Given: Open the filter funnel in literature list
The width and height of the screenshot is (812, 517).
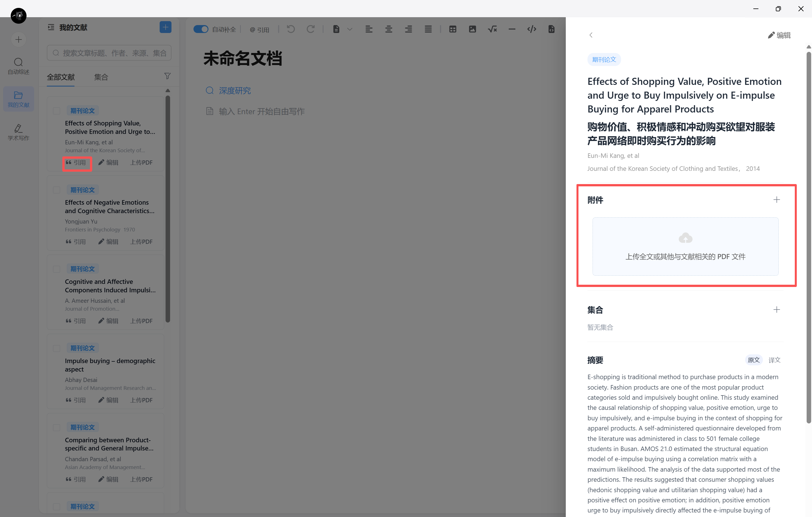Looking at the screenshot, I should click(167, 76).
